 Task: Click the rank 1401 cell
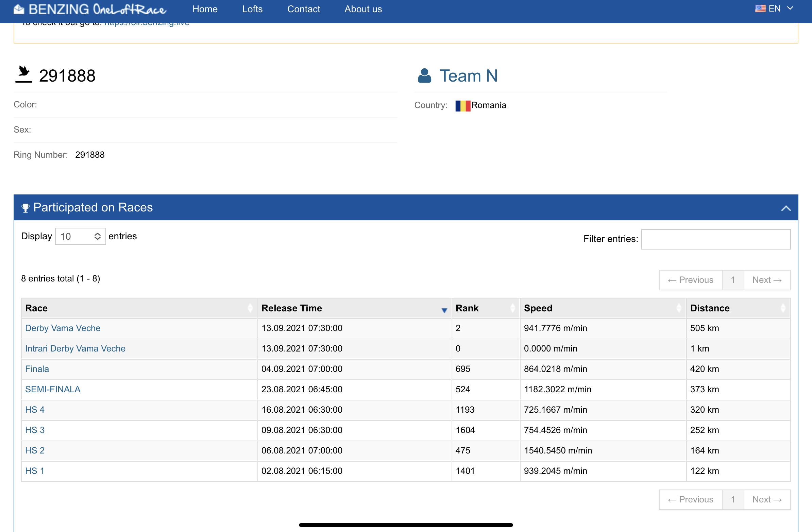tap(486, 471)
